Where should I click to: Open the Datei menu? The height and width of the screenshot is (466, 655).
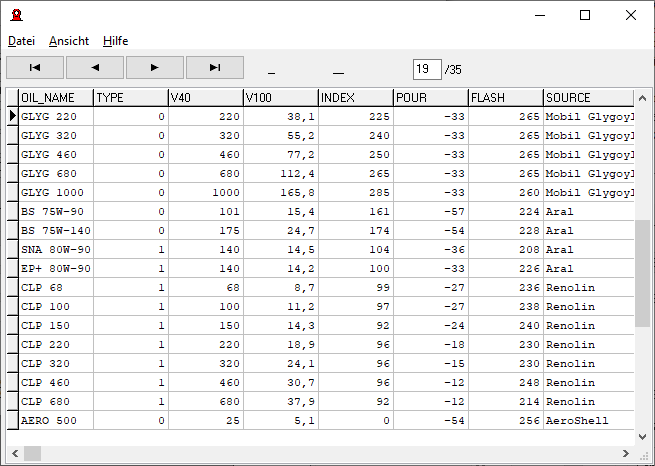click(21, 41)
